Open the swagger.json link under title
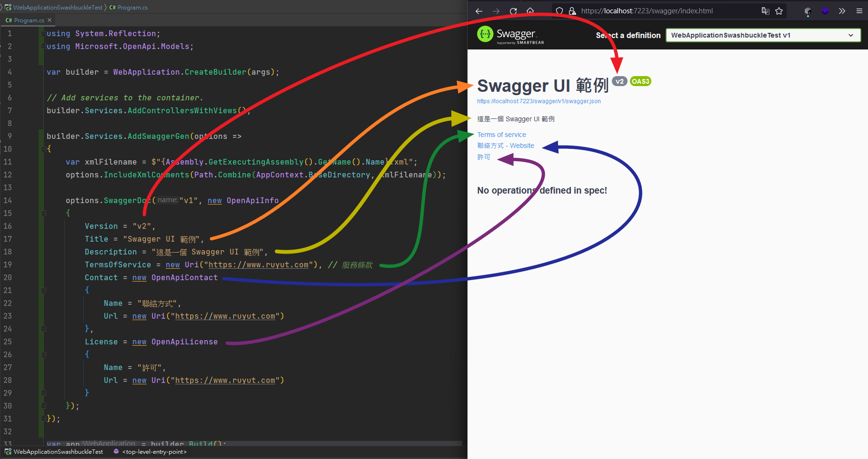This screenshot has height=459, width=868. (539, 101)
